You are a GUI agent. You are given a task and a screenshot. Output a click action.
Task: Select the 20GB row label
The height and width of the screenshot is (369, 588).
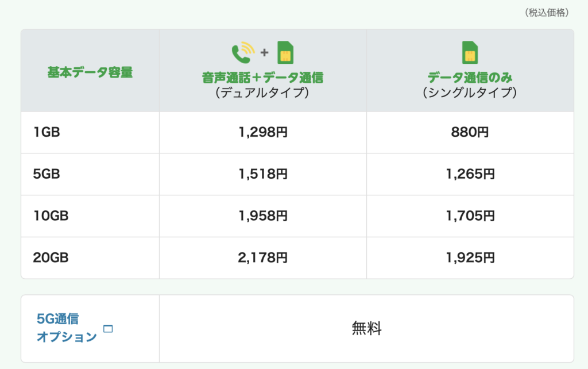[x=51, y=258]
